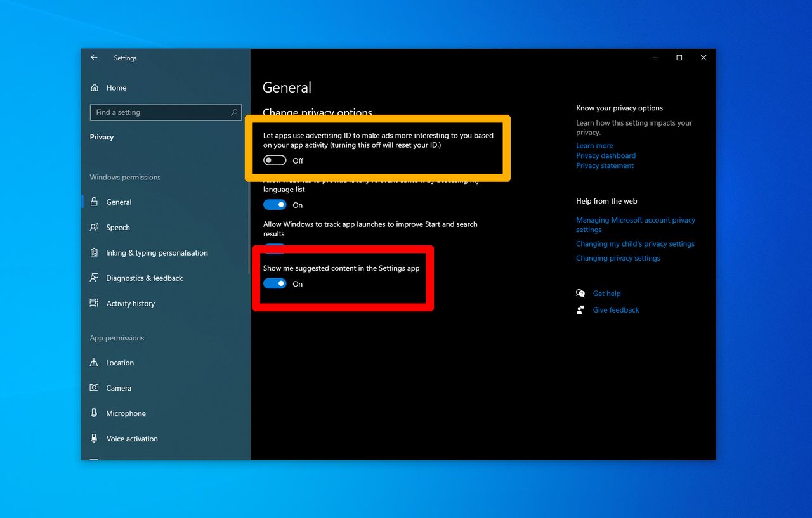Click Know your privacy options heading
Screen dimensions: 812x518
tap(619, 108)
